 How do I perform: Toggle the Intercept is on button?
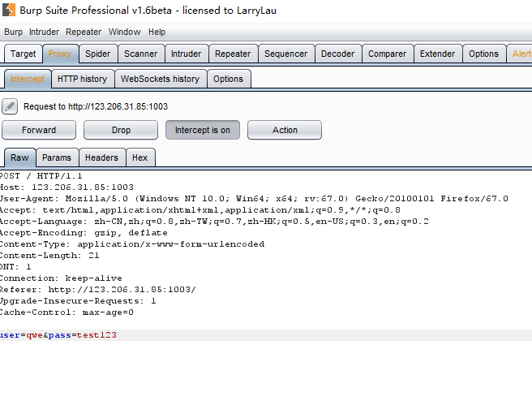tap(203, 130)
